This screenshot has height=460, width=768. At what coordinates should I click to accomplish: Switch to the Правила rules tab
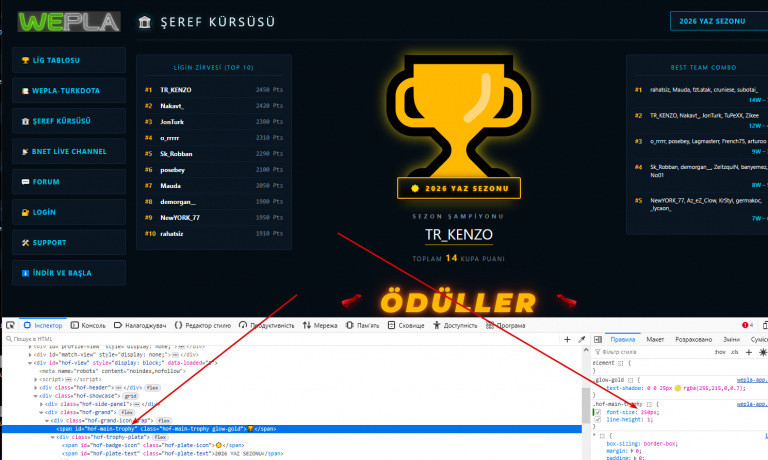[623, 339]
